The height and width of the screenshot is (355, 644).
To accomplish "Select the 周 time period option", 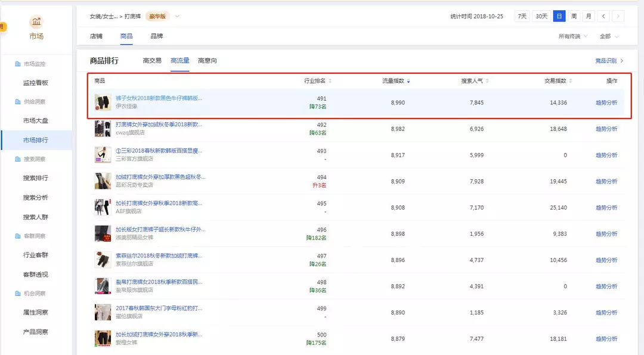I will coord(574,16).
